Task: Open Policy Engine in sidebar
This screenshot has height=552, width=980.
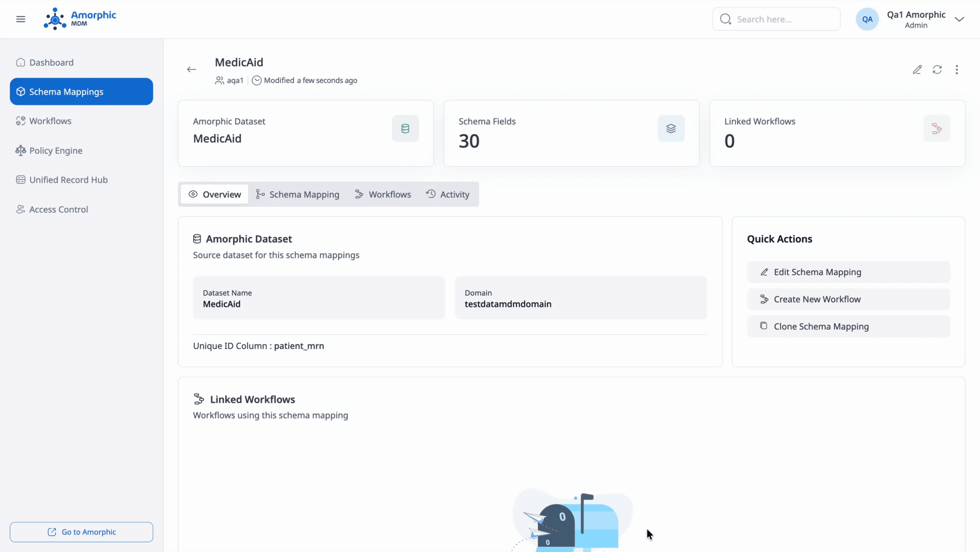Action: point(81,151)
